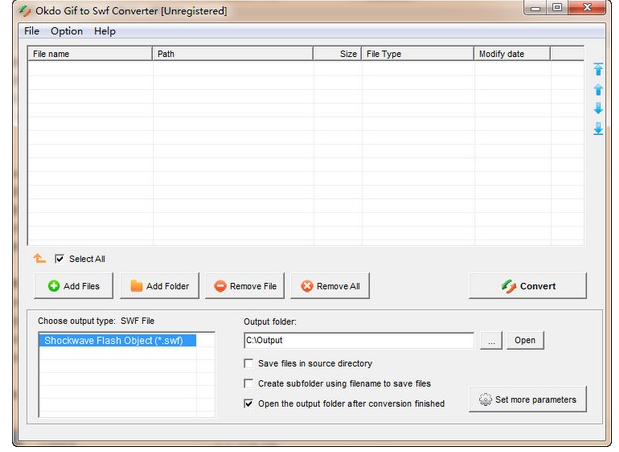Image resolution: width=619 pixels, height=452 pixels.
Task: Click the move-to-top arrow icon
Action: (x=598, y=69)
